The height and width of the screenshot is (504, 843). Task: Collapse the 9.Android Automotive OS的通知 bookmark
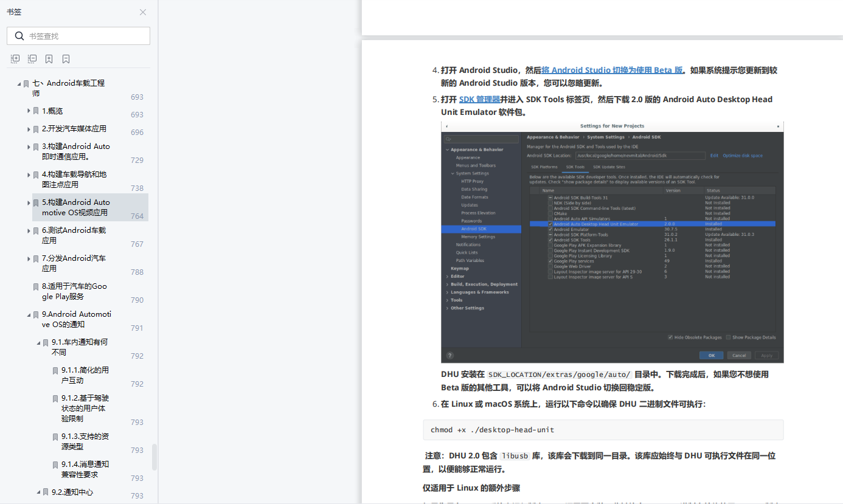point(29,315)
